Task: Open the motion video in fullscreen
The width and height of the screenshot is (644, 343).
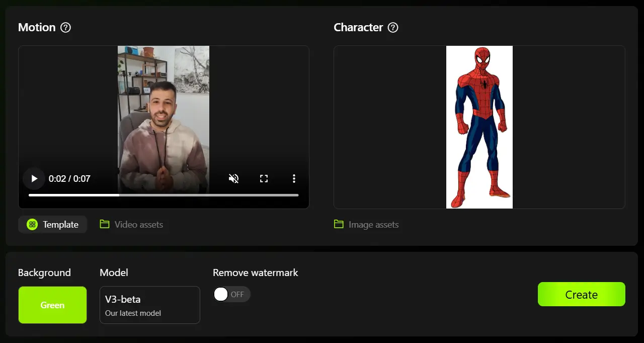Action: [264, 178]
